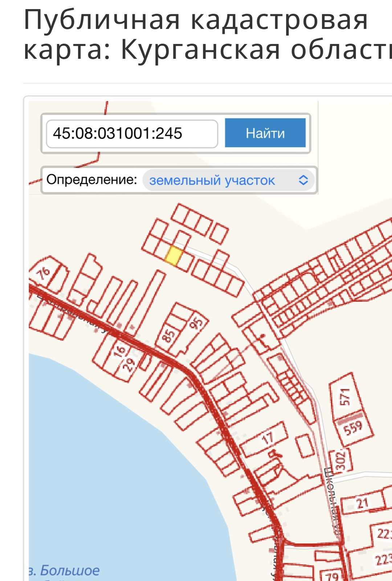Click parcel labeled 85 on map
Image resolution: width=392 pixels, height=581 pixels.
tap(168, 336)
